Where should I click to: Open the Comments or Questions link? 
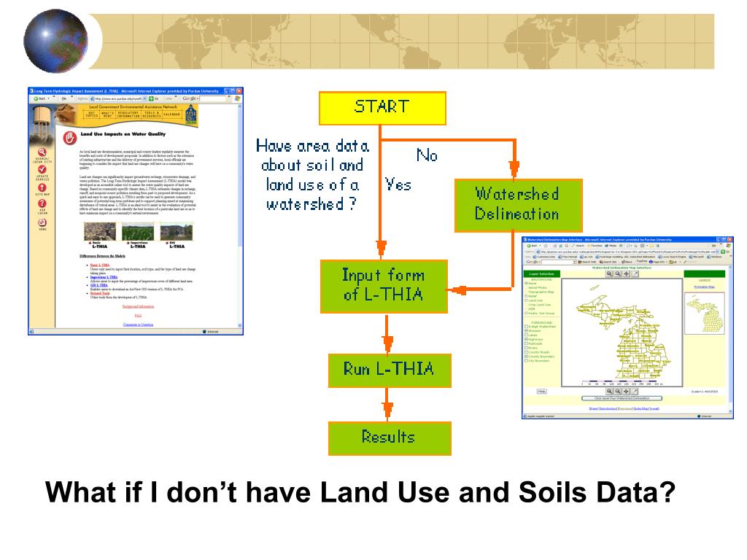[138, 324]
